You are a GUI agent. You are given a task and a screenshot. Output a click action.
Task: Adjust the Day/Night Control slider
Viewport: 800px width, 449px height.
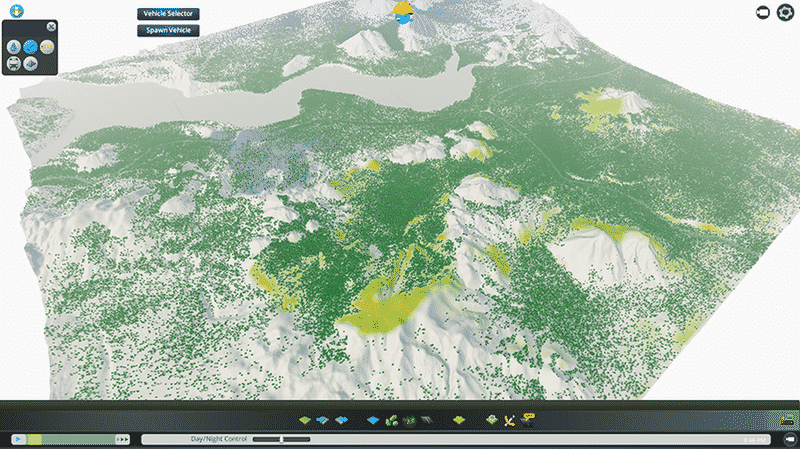[281, 439]
